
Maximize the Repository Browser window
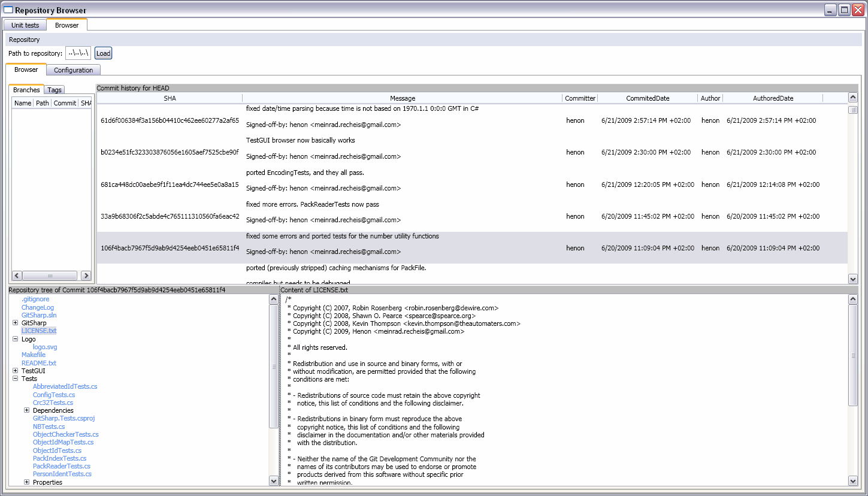[843, 10]
